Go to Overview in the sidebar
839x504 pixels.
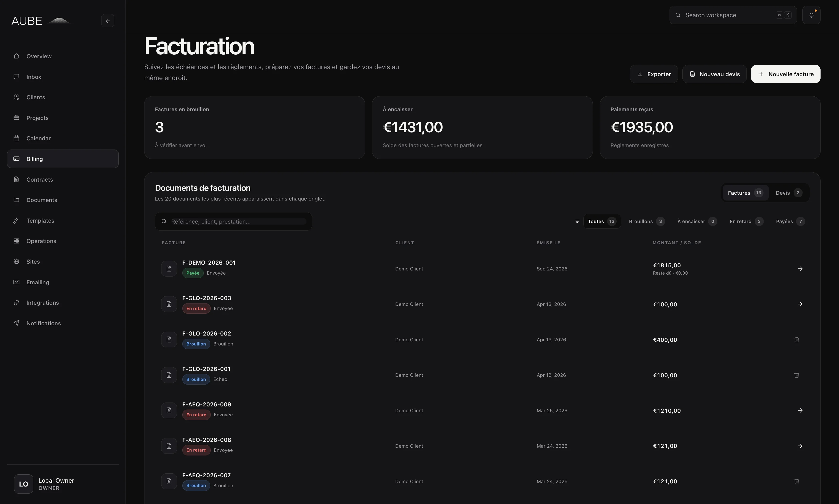[x=63, y=56]
